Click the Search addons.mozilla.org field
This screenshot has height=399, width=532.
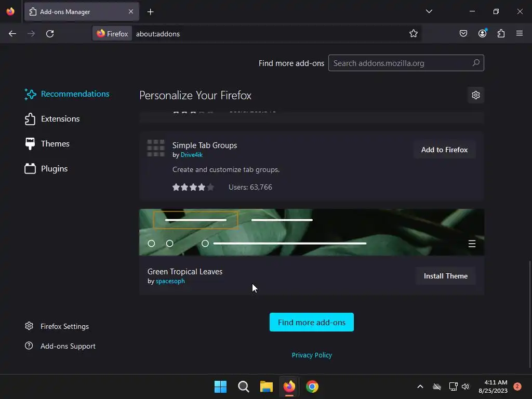point(406,63)
